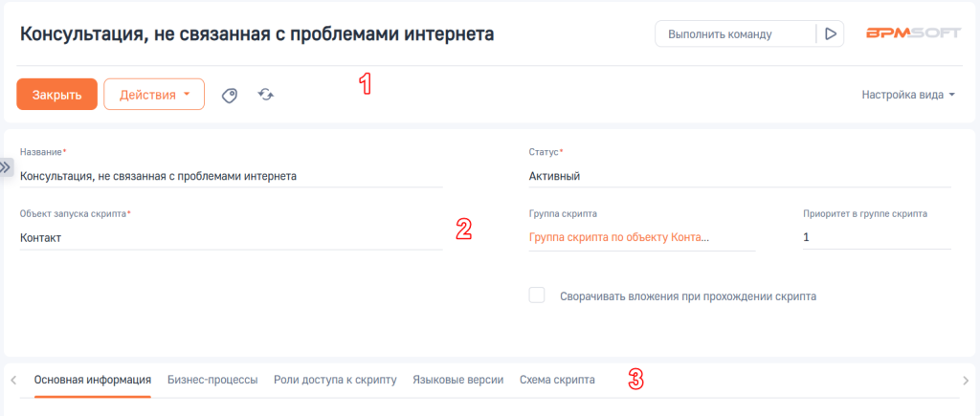This screenshot has height=416, width=980.
Task: Open the Роли доступа к скрипту tab
Action: coord(335,380)
